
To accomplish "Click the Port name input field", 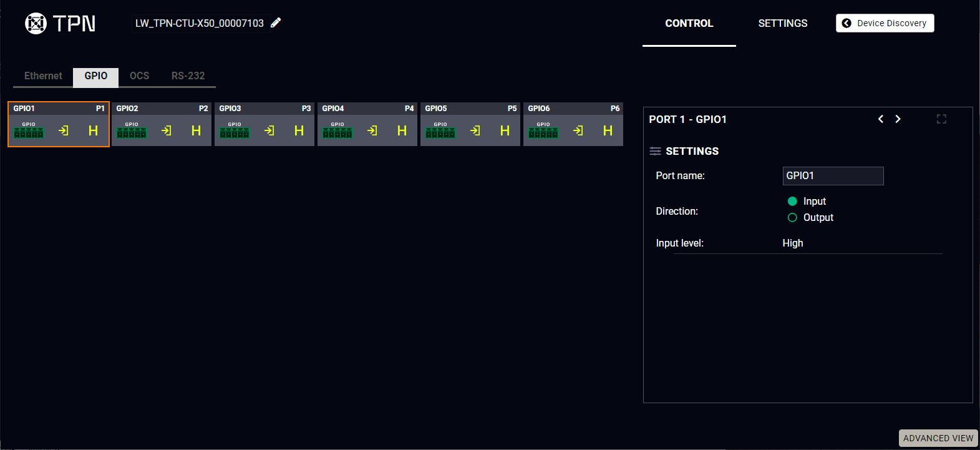I will 833,176.
